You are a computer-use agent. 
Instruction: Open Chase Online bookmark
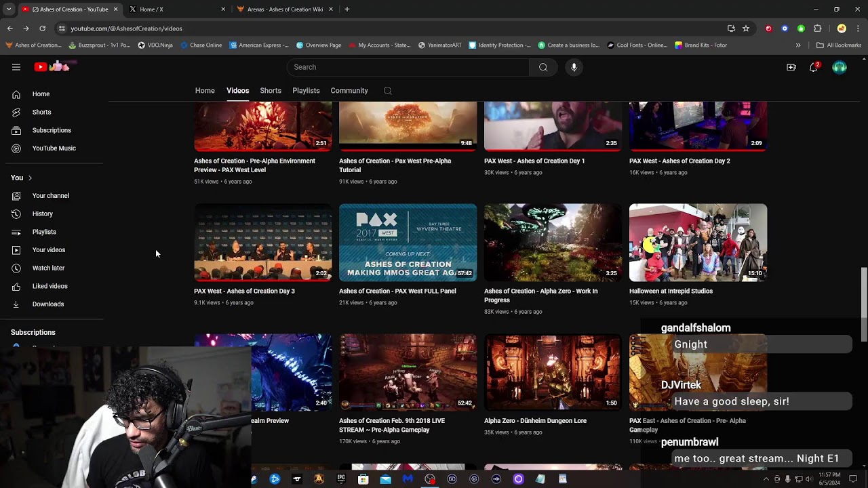coord(201,45)
